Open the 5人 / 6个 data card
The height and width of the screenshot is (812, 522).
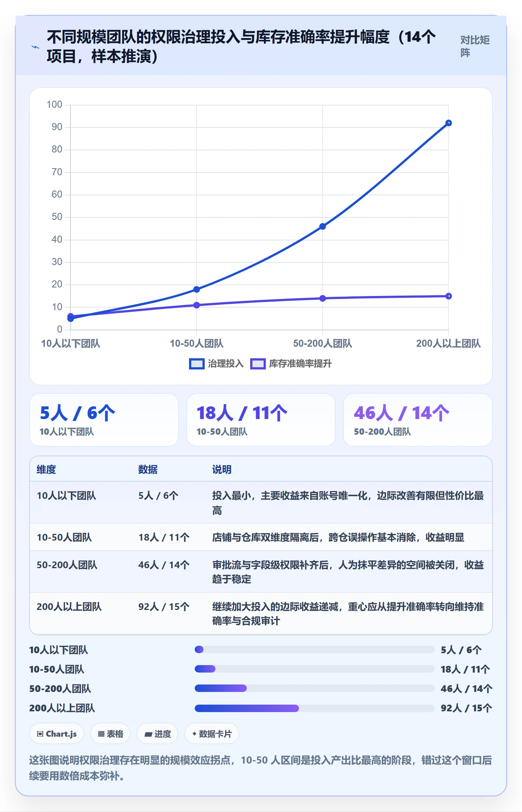click(x=104, y=420)
